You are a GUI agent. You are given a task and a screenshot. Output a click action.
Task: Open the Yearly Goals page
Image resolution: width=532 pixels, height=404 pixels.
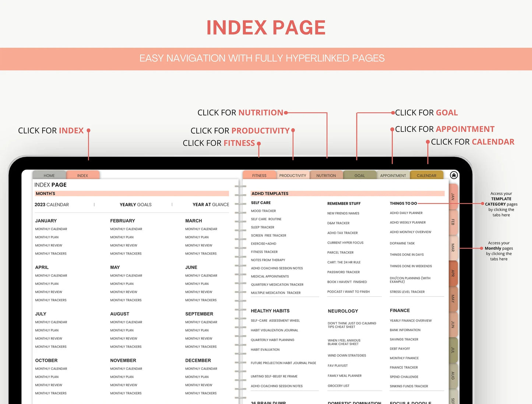[135, 205]
